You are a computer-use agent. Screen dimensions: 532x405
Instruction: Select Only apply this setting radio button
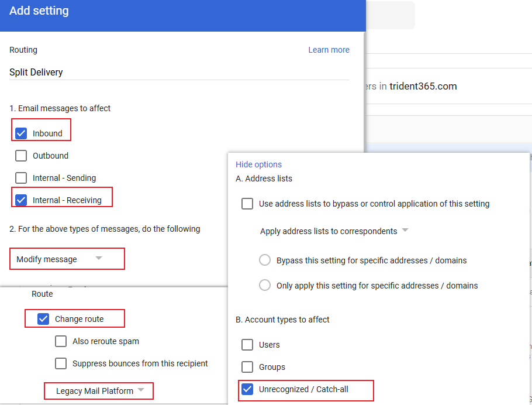click(x=265, y=286)
